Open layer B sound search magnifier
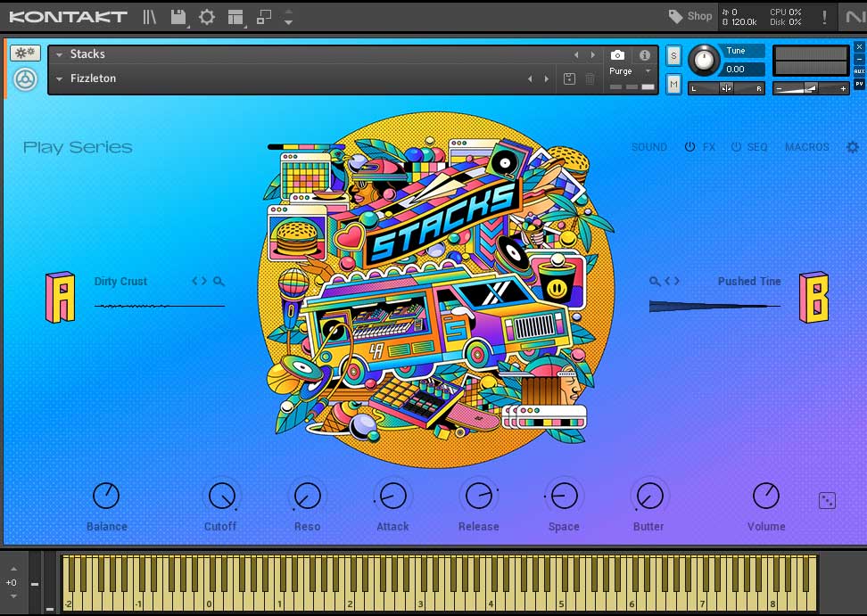 (655, 281)
